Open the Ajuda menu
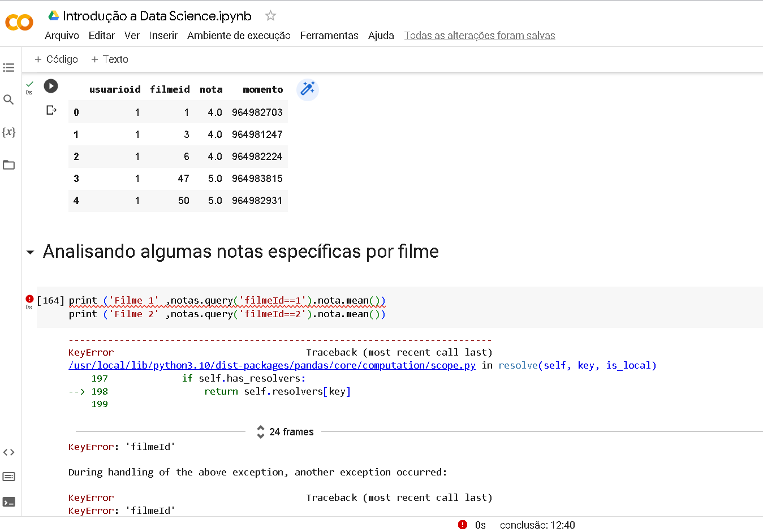This screenshot has height=532, width=763. click(x=381, y=36)
